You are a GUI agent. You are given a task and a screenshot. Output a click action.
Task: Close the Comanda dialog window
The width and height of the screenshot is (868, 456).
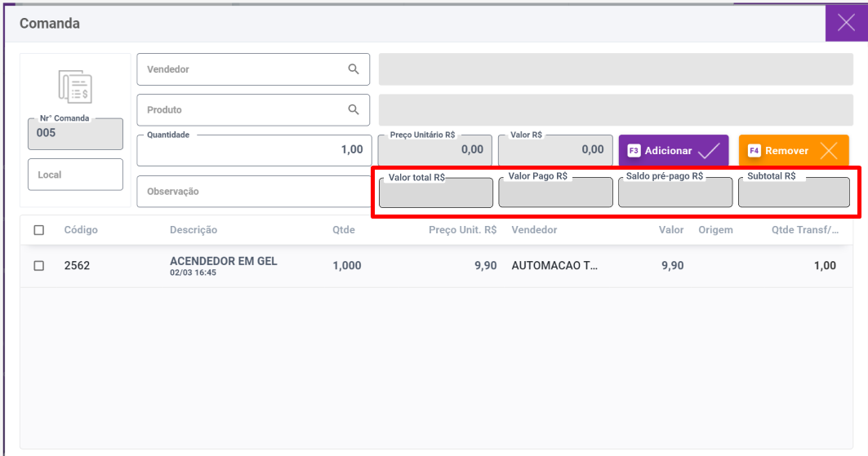coord(846,23)
